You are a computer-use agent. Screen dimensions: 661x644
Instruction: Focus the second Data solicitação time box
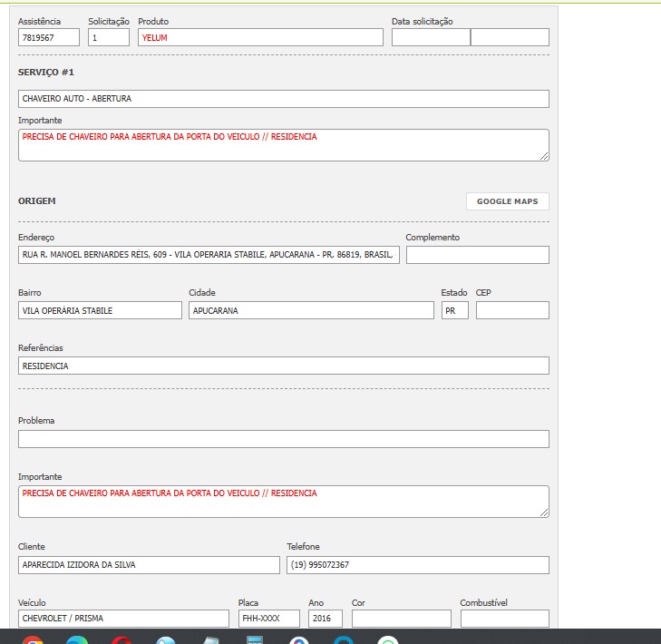[510, 37]
